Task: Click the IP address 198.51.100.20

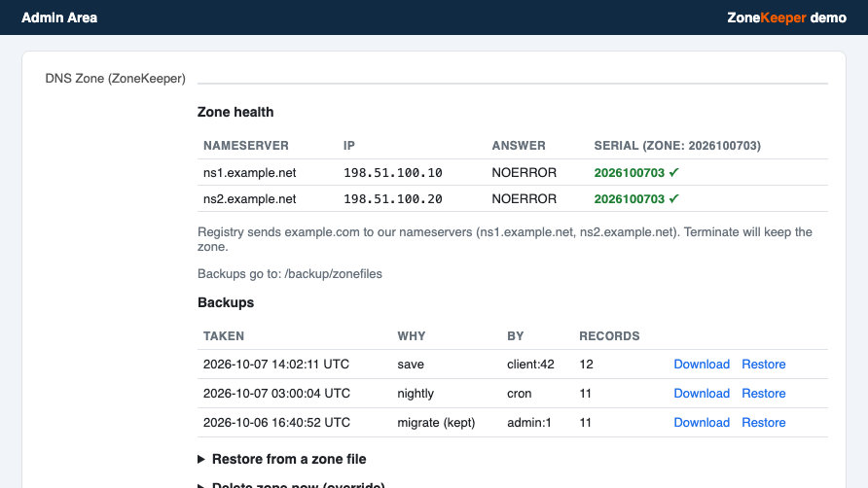Action: (393, 198)
